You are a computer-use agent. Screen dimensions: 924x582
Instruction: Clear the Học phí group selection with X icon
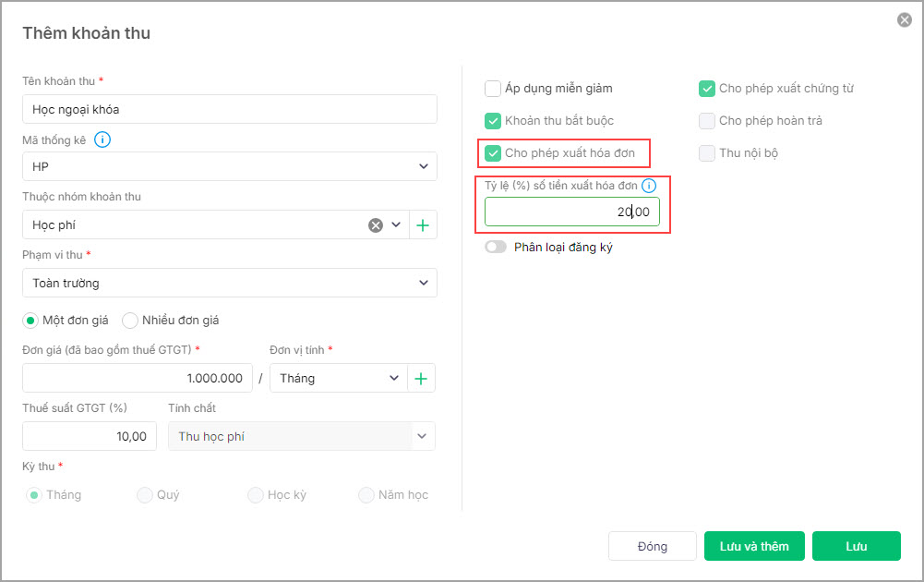[x=376, y=224]
